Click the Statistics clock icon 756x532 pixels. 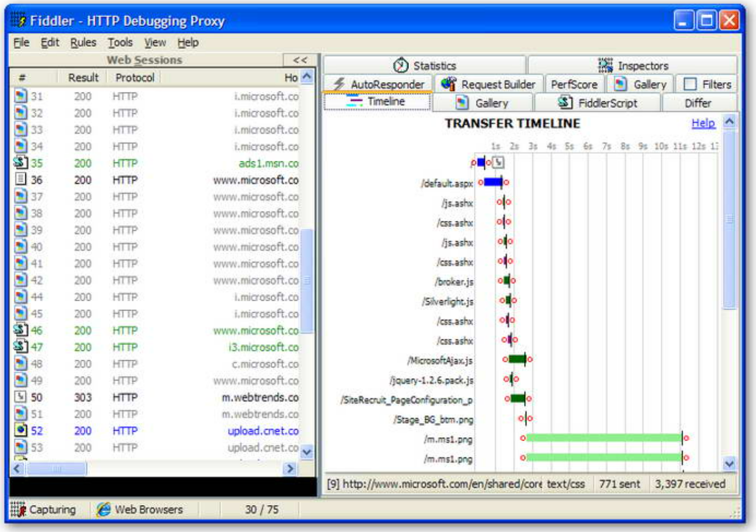[x=401, y=65]
